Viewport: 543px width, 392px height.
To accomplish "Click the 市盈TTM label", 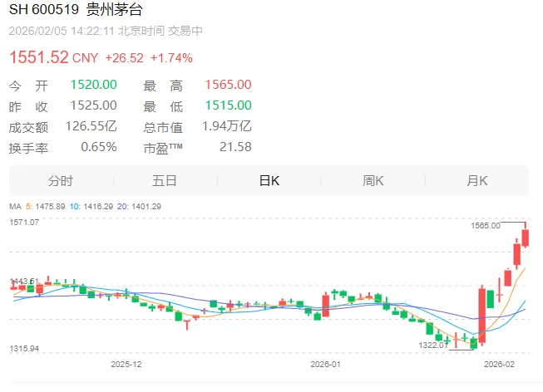I will [x=163, y=149].
